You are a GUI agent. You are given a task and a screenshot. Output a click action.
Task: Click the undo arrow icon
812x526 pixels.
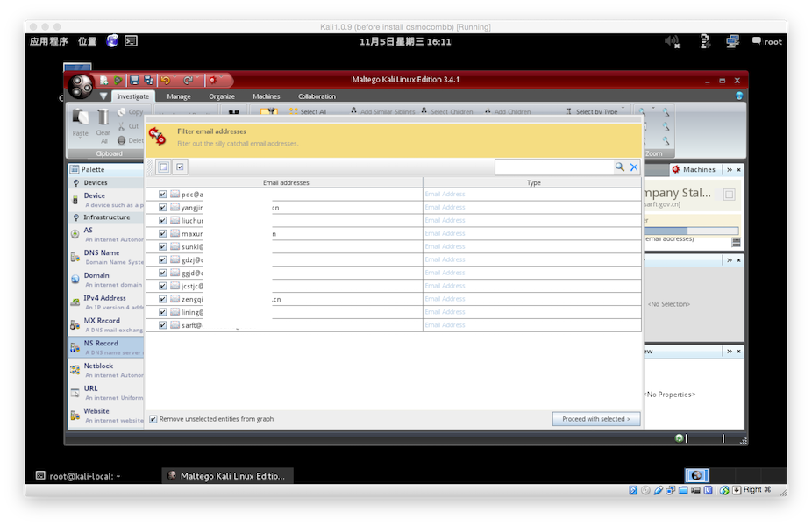[167, 80]
